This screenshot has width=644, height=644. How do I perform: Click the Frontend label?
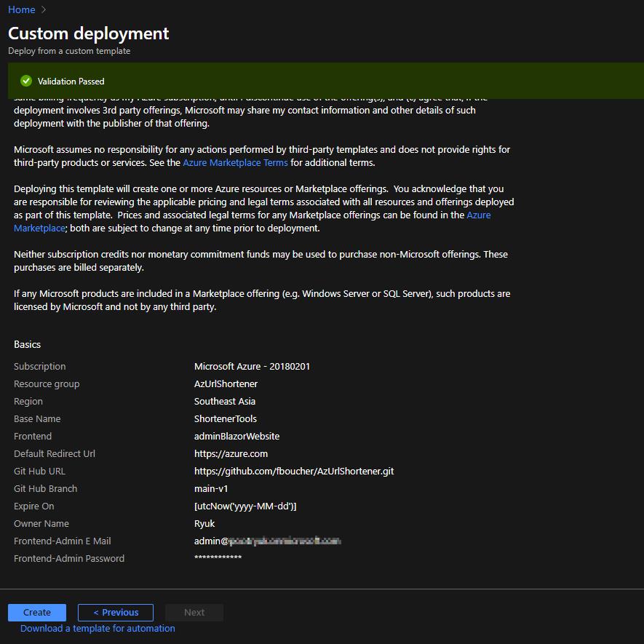click(33, 436)
